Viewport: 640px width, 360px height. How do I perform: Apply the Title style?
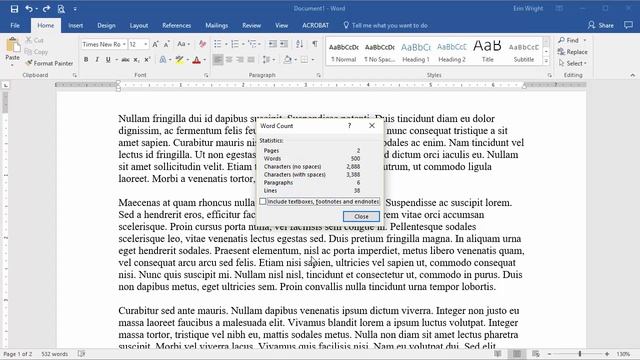coord(487,52)
